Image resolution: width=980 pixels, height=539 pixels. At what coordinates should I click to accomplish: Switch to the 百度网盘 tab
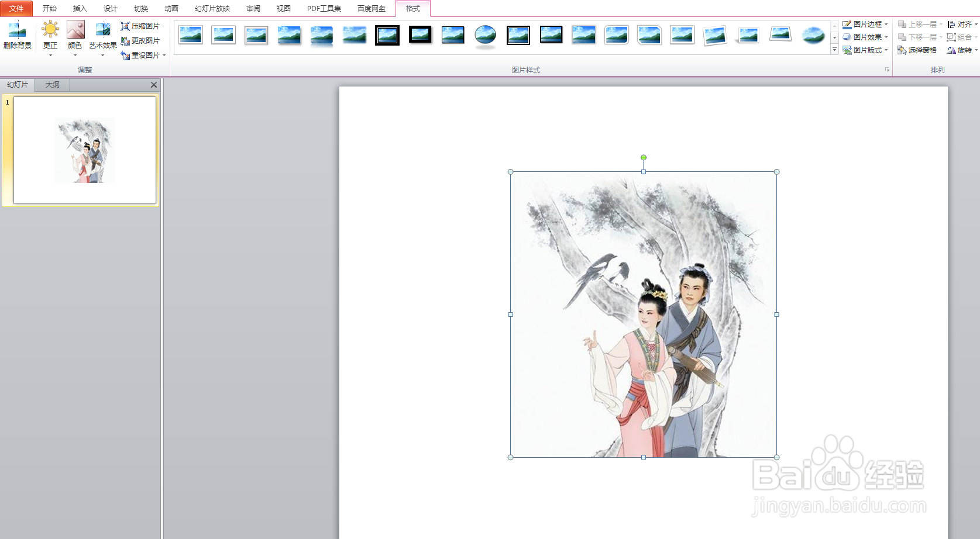pos(372,8)
